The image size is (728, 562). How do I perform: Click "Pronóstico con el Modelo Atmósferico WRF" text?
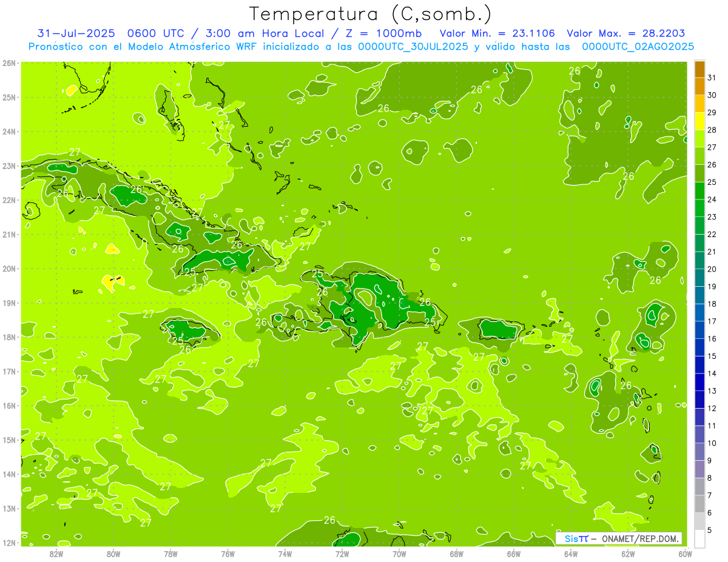click(x=144, y=47)
